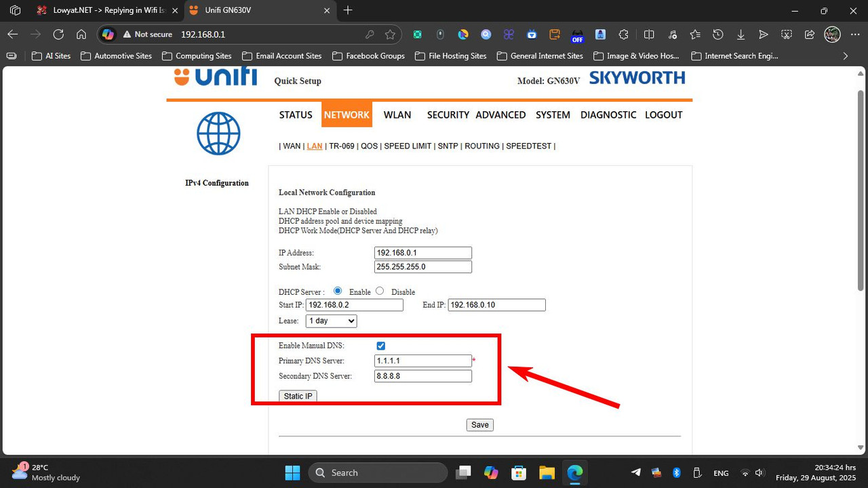
Task: Open TR-069 submenu link
Action: pos(342,146)
